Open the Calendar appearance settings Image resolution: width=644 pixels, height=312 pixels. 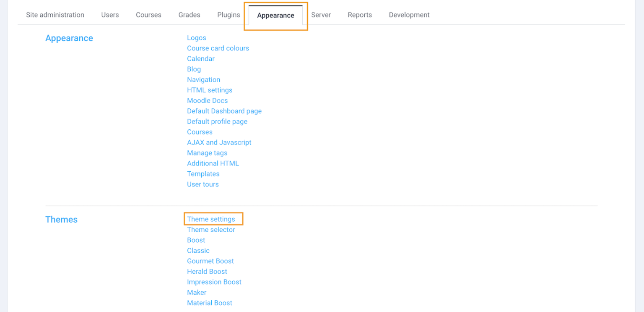click(x=200, y=58)
